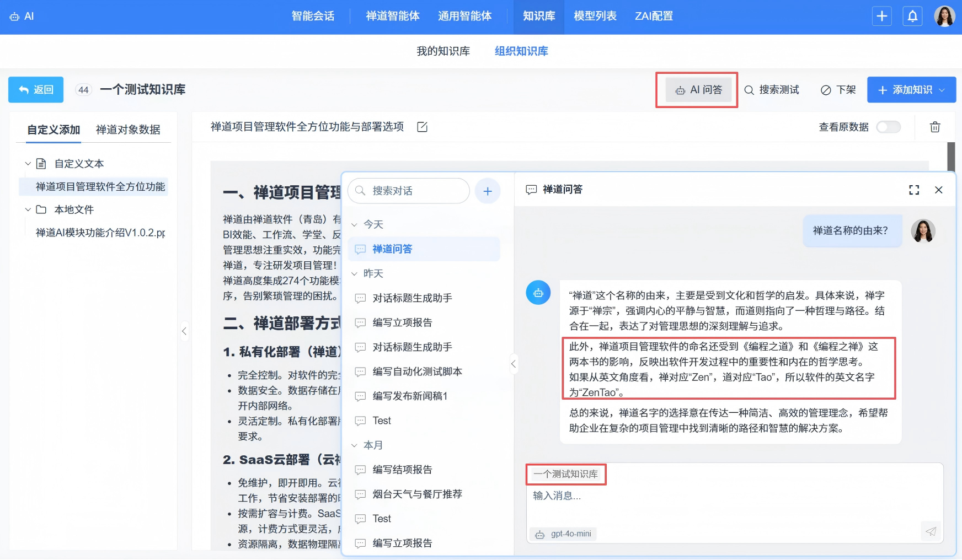This screenshot has width=962, height=560.
Task: Switch to the 我的知识库 tab
Action: 443,51
